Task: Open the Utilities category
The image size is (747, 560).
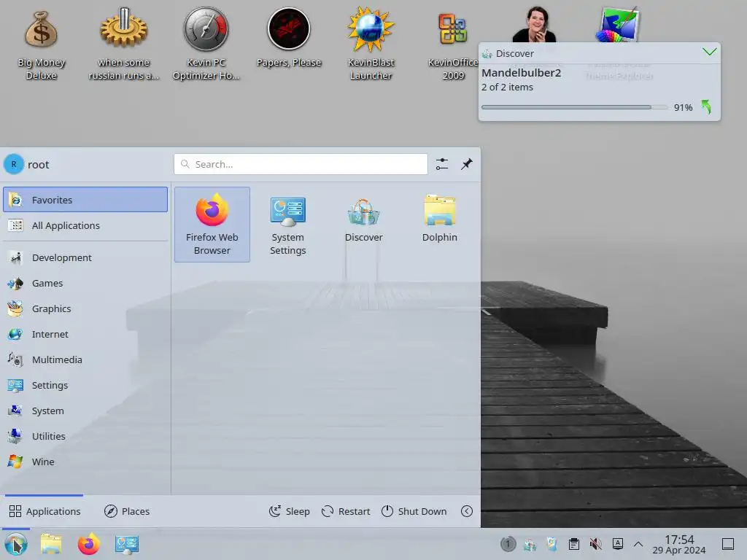Action: tap(85, 436)
